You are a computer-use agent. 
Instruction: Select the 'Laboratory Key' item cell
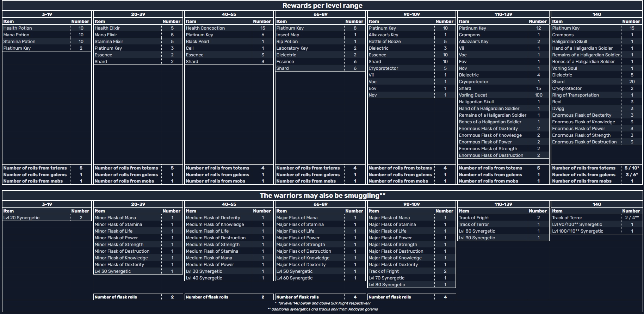[x=310, y=48]
